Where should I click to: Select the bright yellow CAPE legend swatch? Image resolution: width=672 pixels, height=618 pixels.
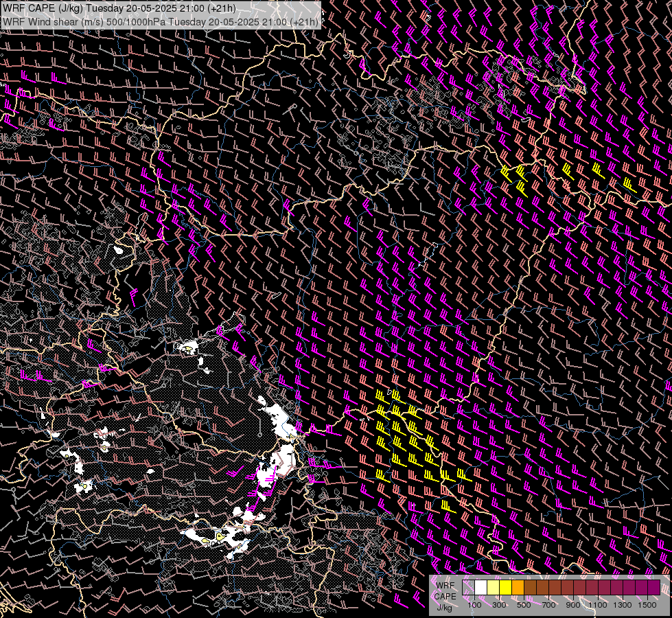point(506,587)
